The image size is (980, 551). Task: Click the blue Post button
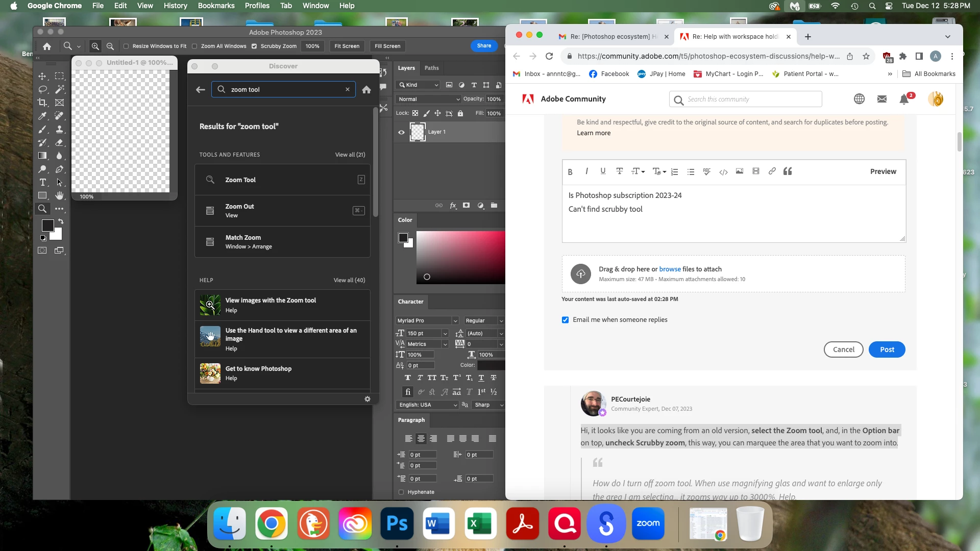coord(887,349)
